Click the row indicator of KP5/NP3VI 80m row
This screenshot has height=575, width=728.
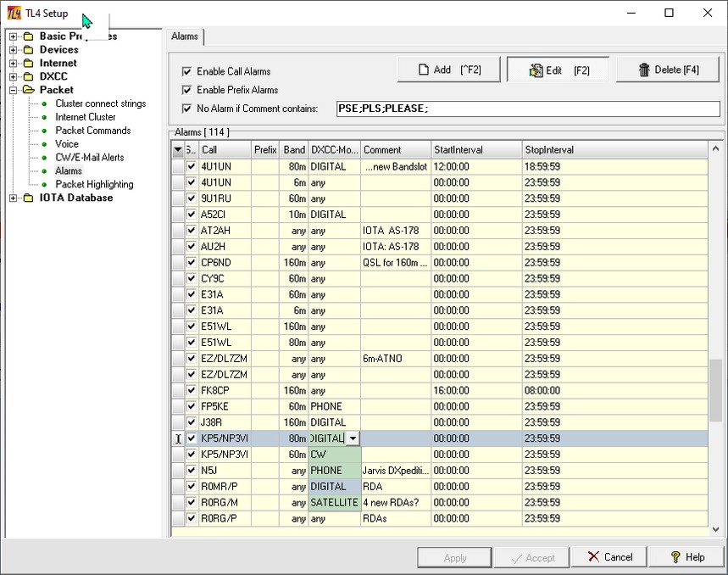pyautogui.click(x=178, y=438)
